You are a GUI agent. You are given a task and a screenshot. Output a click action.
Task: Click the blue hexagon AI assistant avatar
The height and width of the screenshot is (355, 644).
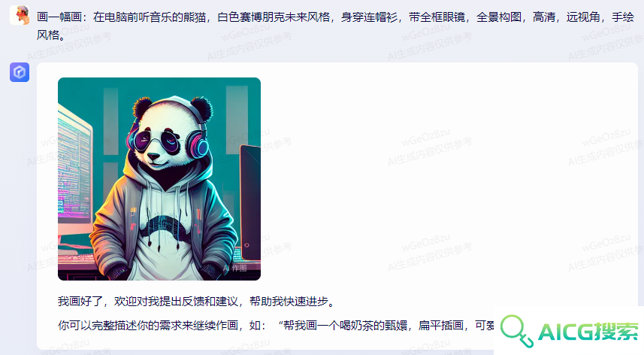(20, 72)
